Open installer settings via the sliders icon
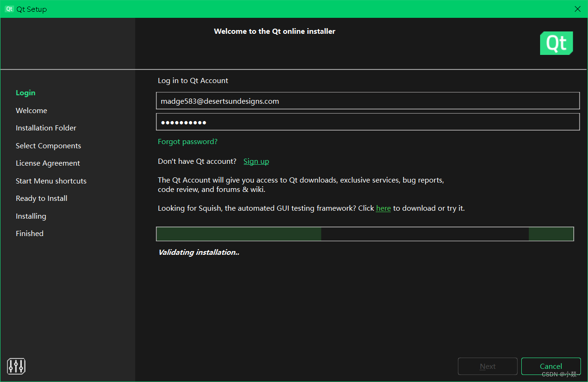 pos(16,366)
